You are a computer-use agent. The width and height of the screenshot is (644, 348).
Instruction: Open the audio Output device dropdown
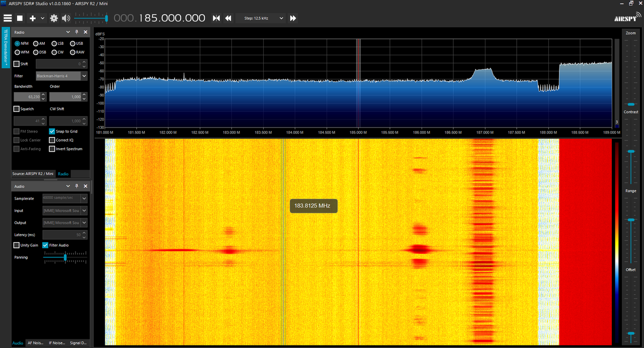click(65, 223)
